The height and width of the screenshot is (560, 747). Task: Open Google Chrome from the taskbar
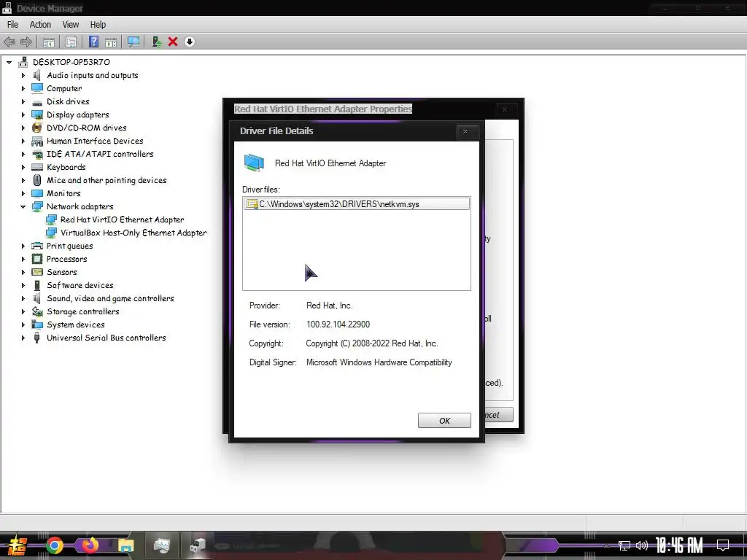[x=55, y=545]
